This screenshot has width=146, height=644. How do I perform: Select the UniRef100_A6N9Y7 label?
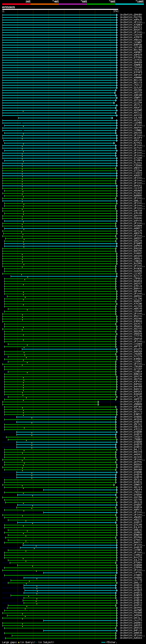pyautogui.click(x=131, y=228)
